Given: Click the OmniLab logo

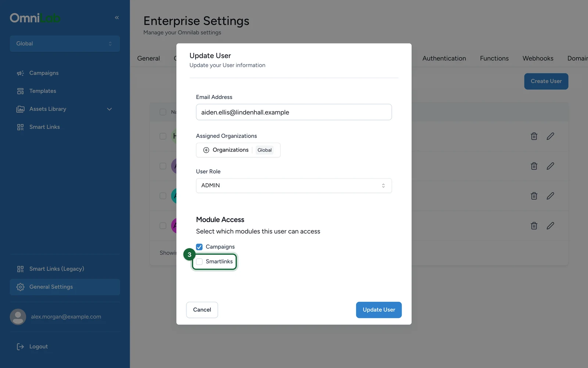Looking at the screenshot, I should (35, 18).
